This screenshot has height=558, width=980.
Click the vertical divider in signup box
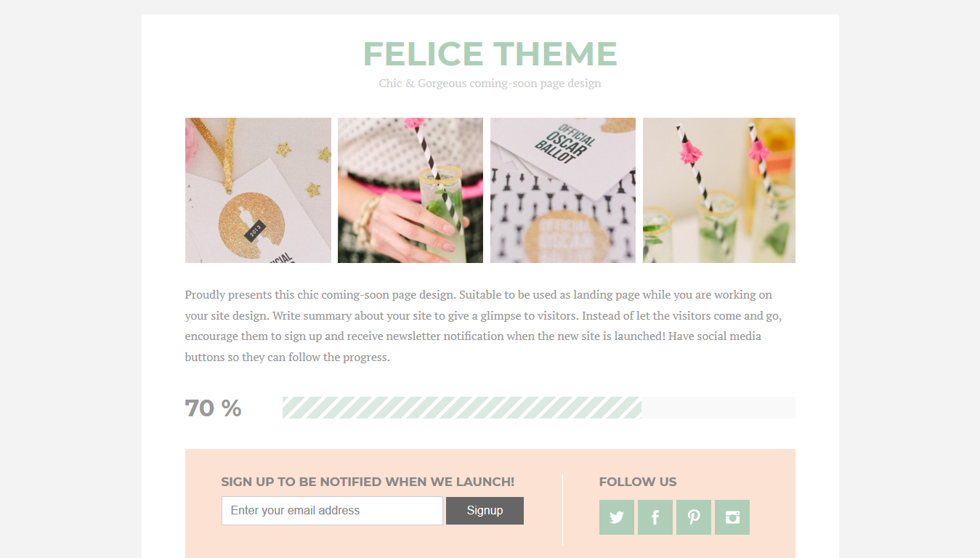tap(563, 510)
